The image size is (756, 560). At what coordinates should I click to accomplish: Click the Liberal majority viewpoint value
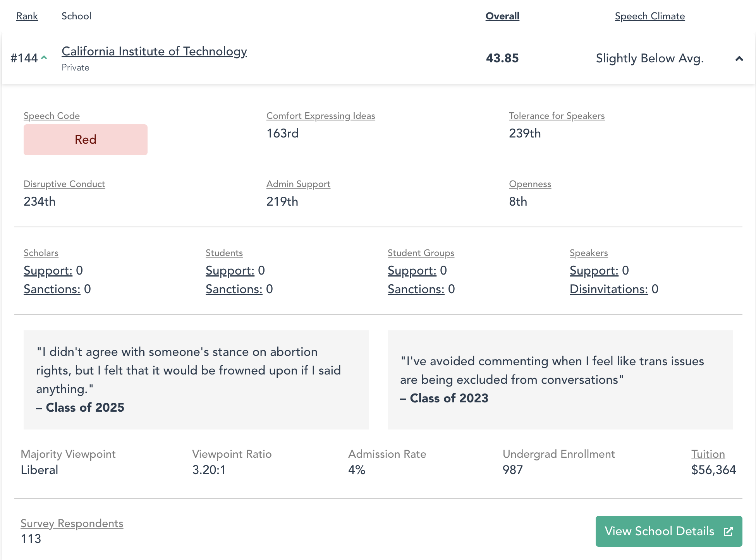40,470
